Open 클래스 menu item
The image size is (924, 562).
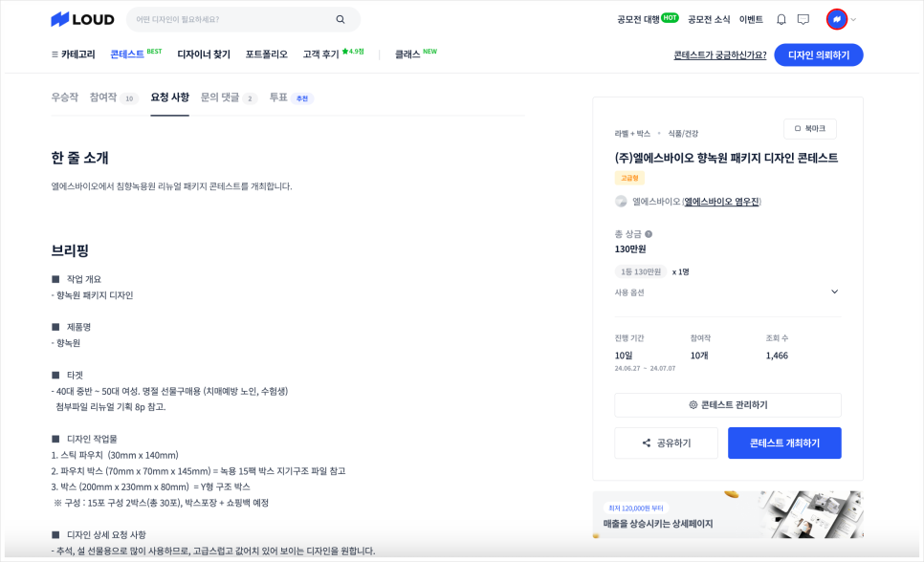(407, 54)
